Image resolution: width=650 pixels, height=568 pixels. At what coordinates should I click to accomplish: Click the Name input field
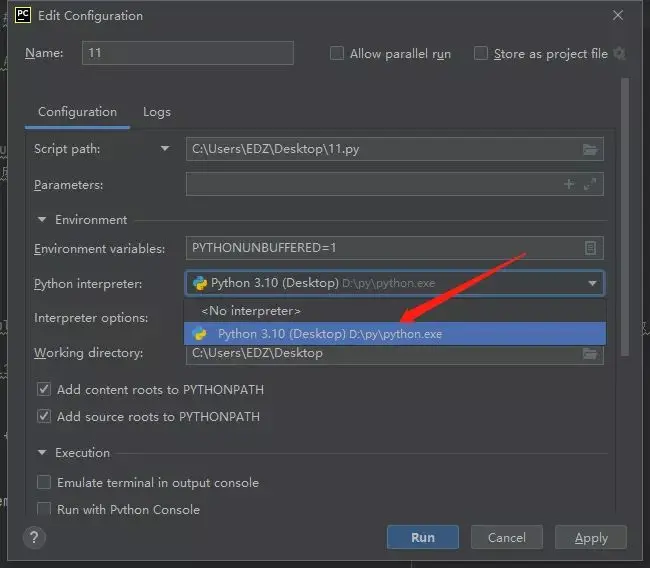188,53
